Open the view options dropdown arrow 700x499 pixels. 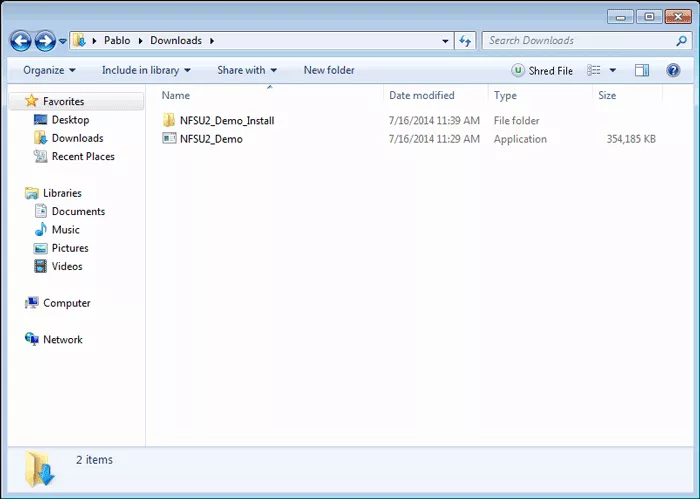click(612, 71)
